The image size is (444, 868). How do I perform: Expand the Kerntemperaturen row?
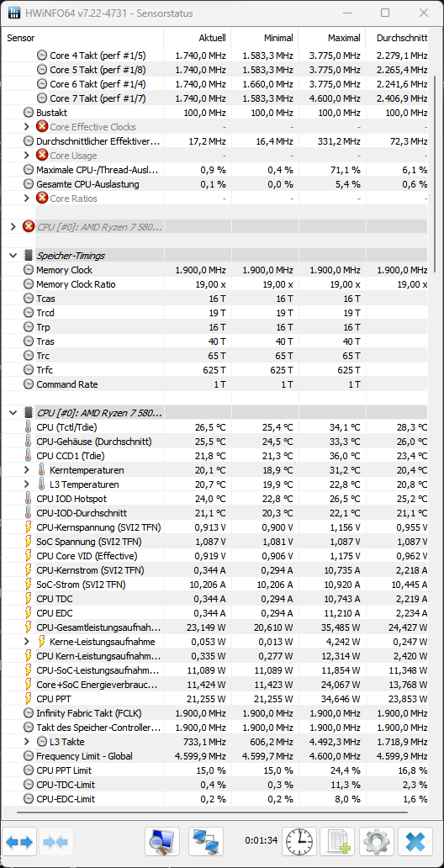[x=27, y=470]
